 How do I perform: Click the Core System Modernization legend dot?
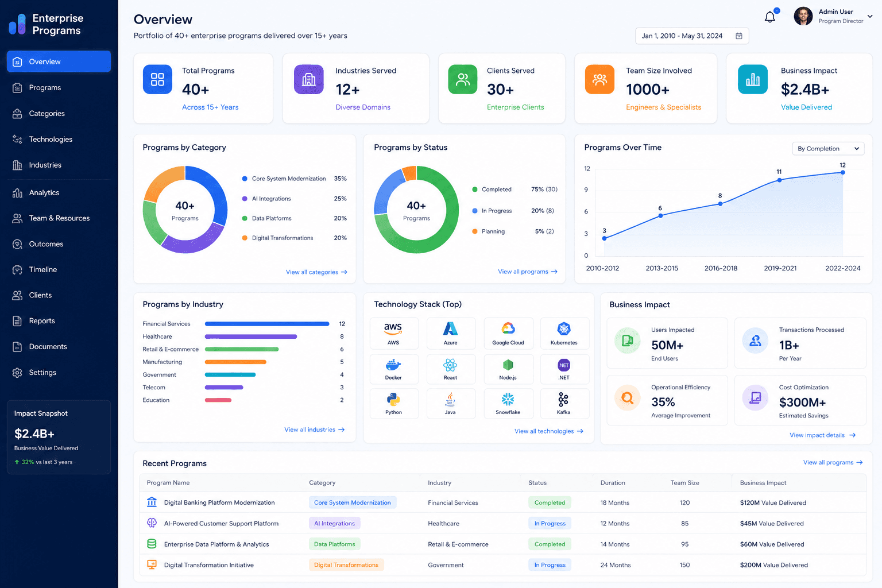[245, 179]
